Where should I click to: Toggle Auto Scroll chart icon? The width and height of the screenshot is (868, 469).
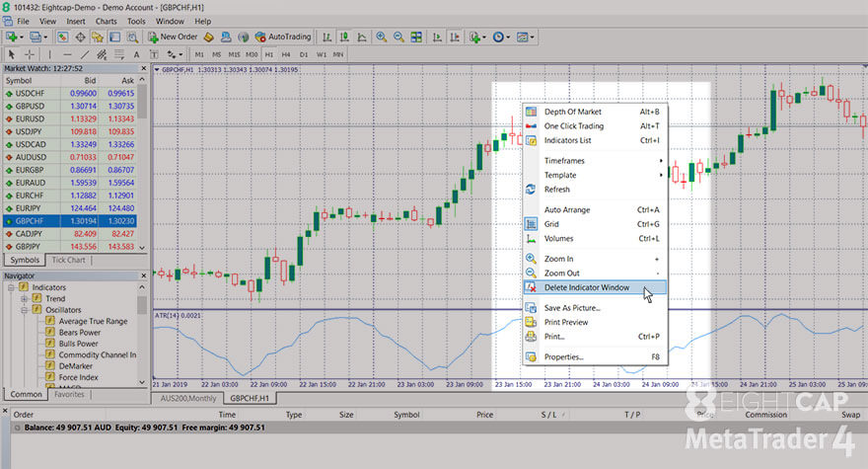pos(437,38)
